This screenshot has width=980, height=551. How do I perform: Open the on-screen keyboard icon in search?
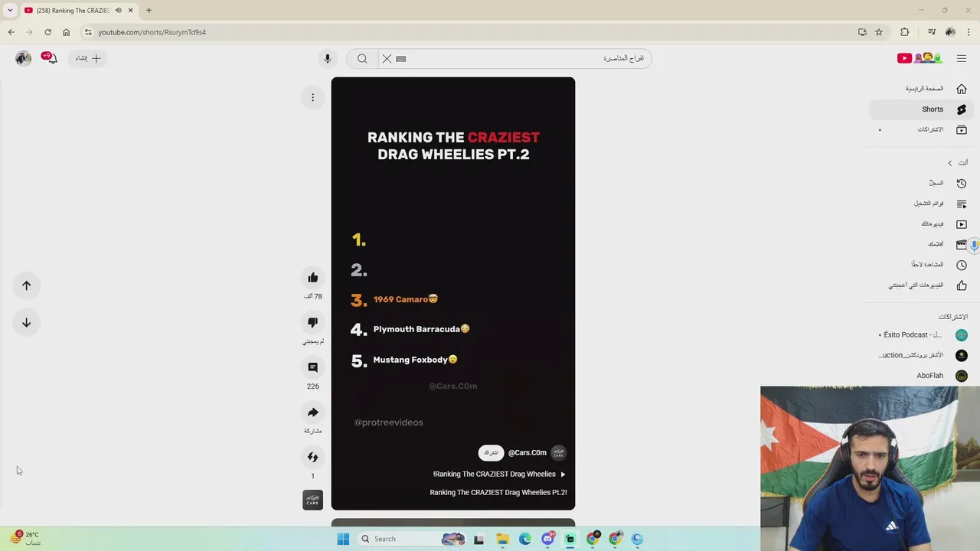tap(400, 58)
